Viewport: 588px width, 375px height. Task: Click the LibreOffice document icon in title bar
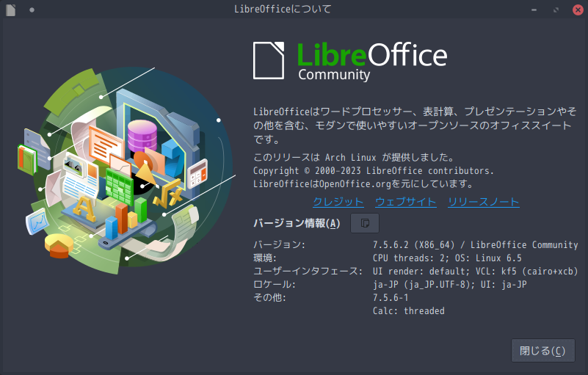pyautogui.click(x=10, y=10)
